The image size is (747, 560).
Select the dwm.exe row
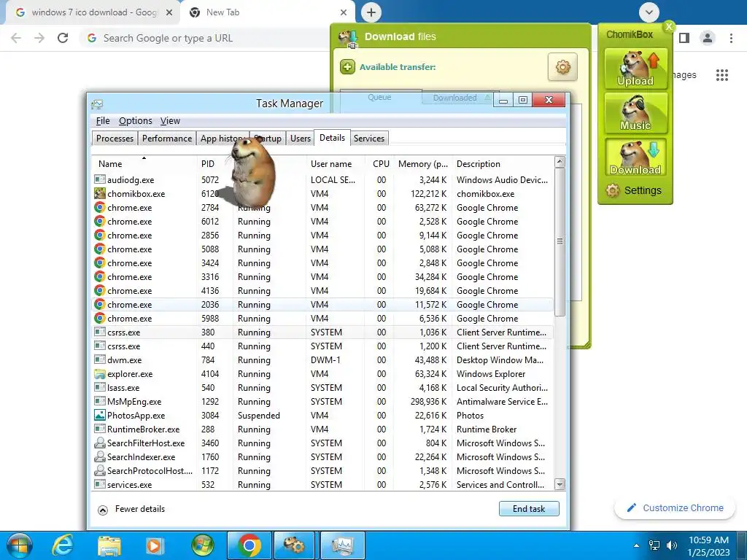coord(322,360)
